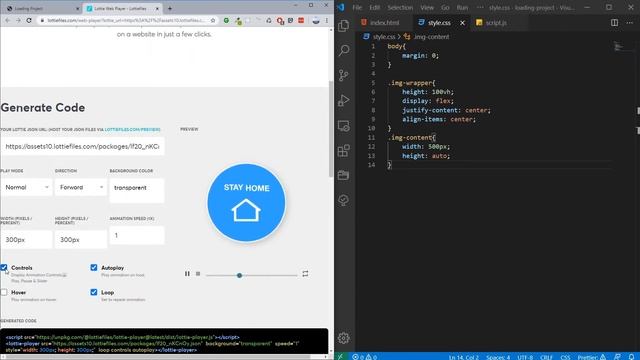Open the Remote Explorer panel
The width and height of the screenshot is (640, 360).
(x=344, y=126)
